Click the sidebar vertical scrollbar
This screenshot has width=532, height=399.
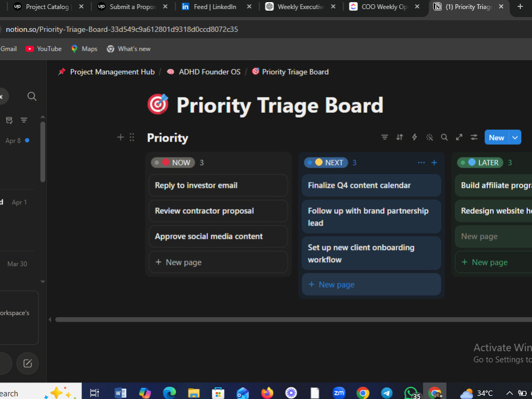click(43, 152)
